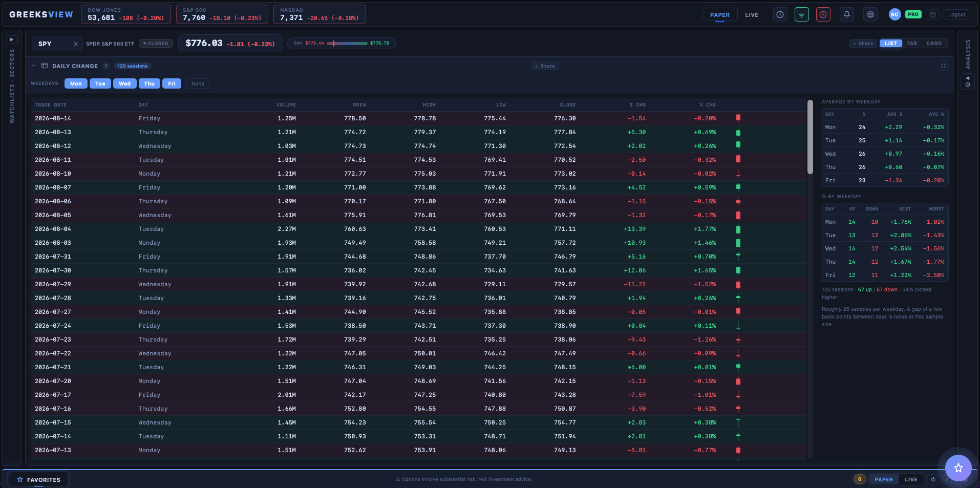Viewport: 980px width, 488px height.
Task: Select the header LIVE tab
Action: 752,15
